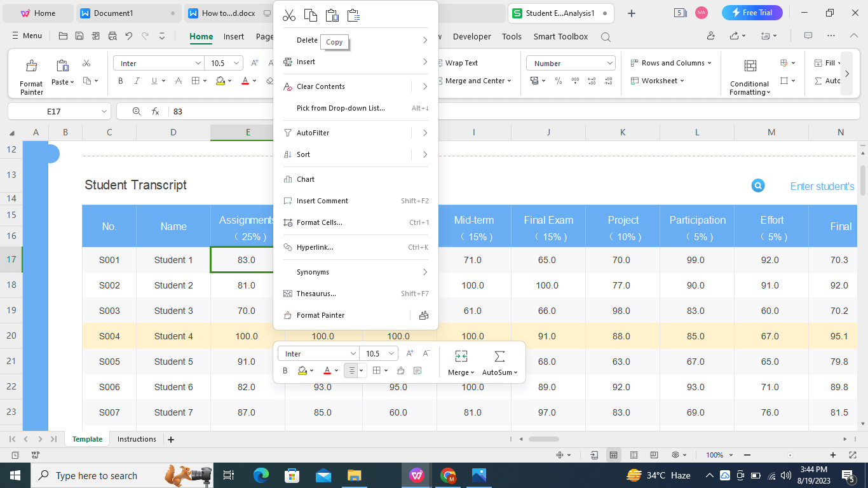Screen dimensions: 868x488
Task: Toggle italic formatting in the ribbon
Action: tap(136, 81)
